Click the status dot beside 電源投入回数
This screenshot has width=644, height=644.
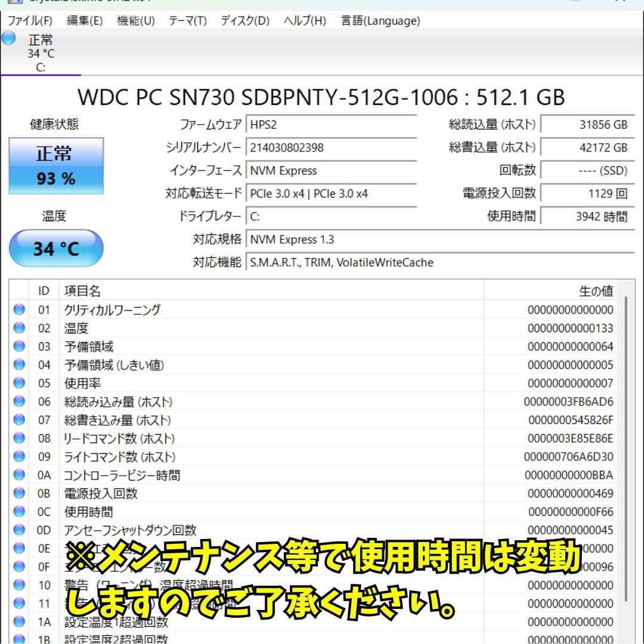click(x=20, y=493)
